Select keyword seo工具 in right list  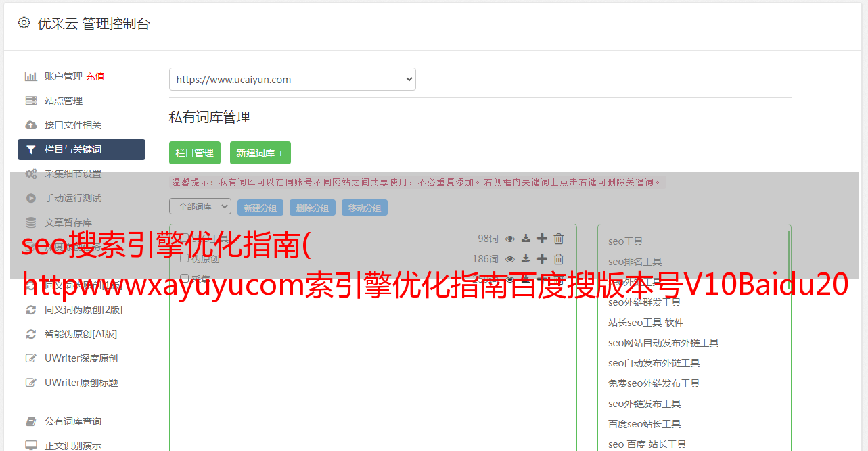point(626,241)
